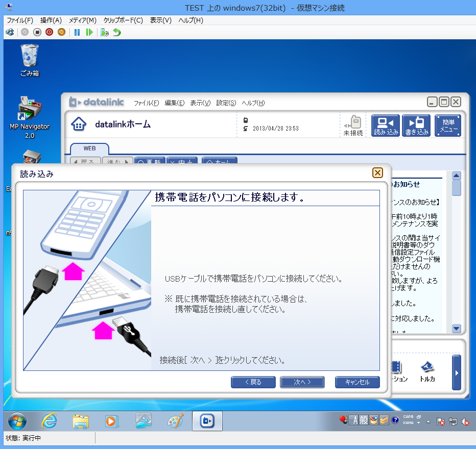Viewport: 476px width, 449px height.
Task: Click the Checkpoint snapshot icon
Action: tap(105, 32)
